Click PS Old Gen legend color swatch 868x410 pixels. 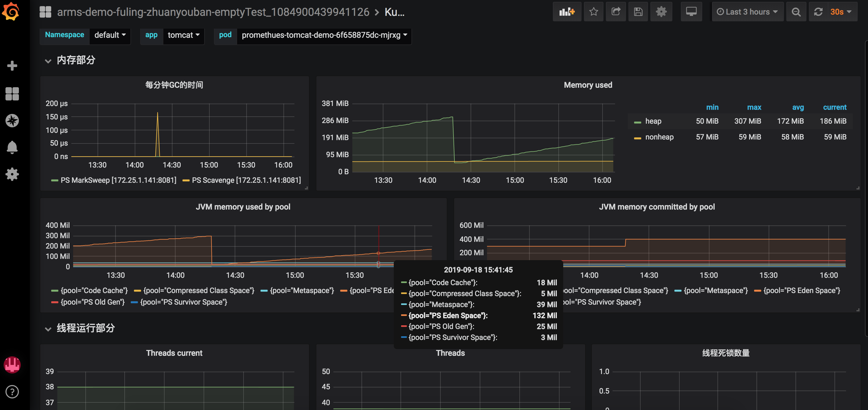point(55,302)
